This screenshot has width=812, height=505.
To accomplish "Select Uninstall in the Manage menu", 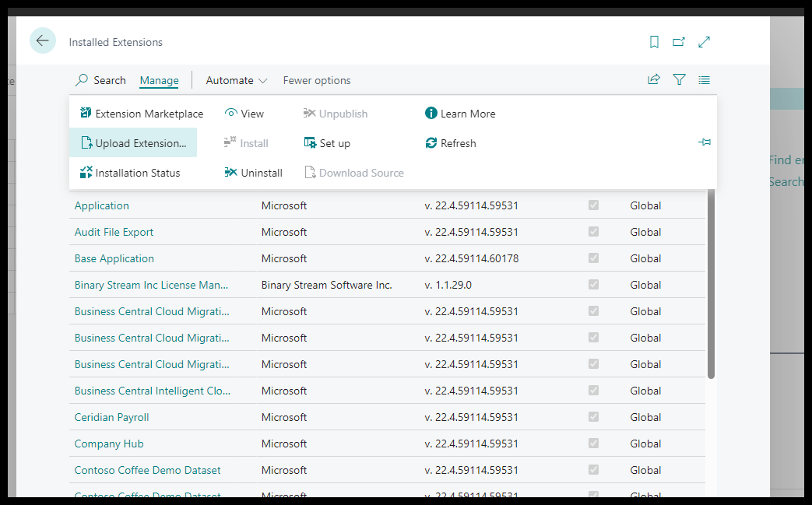I will tap(254, 173).
